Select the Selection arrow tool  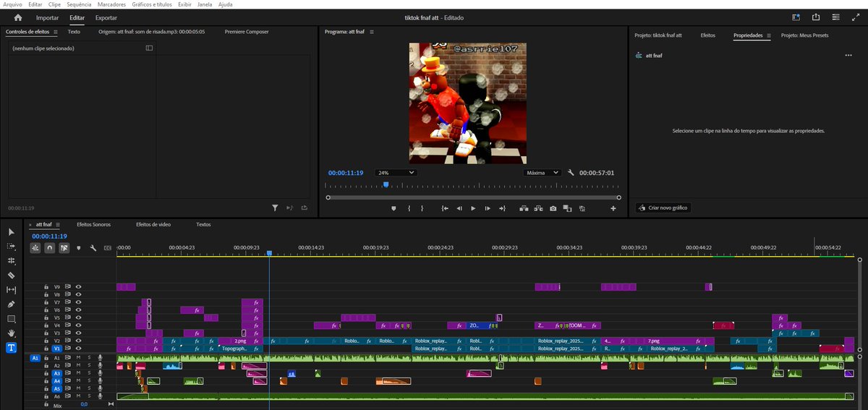[12, 231]
